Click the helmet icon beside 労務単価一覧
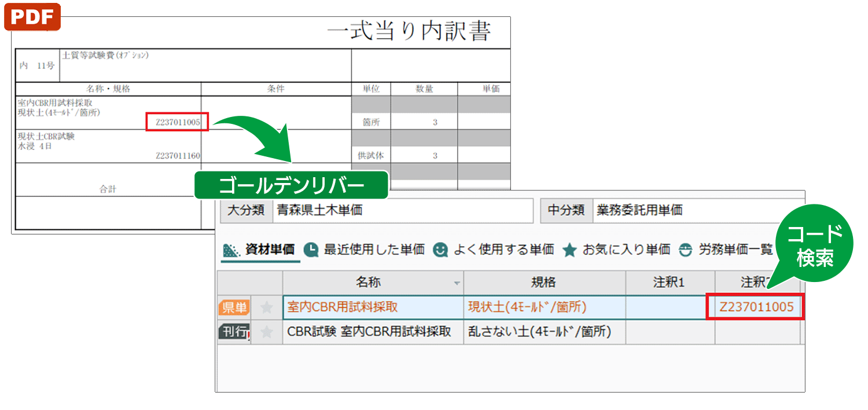 (x=686, y=250)
